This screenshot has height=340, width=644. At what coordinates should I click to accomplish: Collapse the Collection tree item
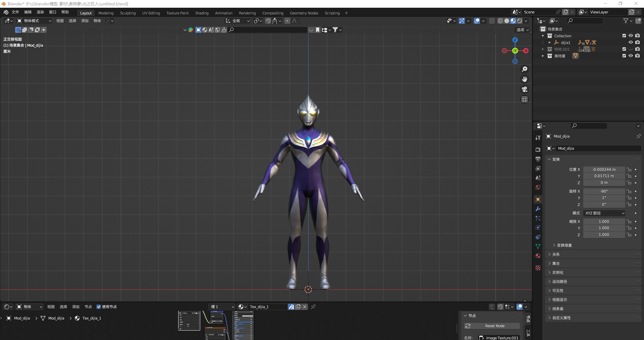543,36
